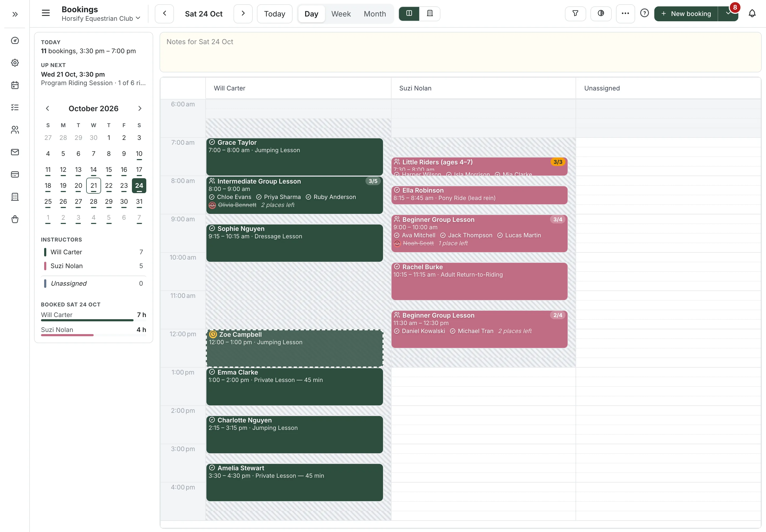The height and width of the screenshot is (532, 766).
Task: Go to next day arrow
Action: (243, 14)
